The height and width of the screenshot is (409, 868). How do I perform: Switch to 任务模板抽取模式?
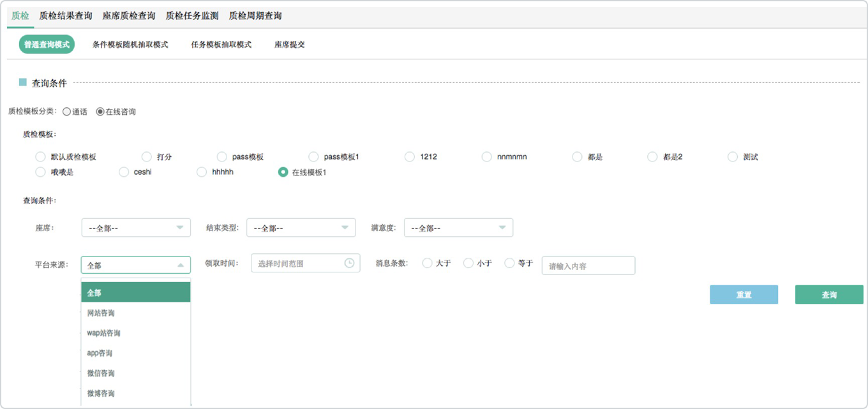tap(221, 45)
